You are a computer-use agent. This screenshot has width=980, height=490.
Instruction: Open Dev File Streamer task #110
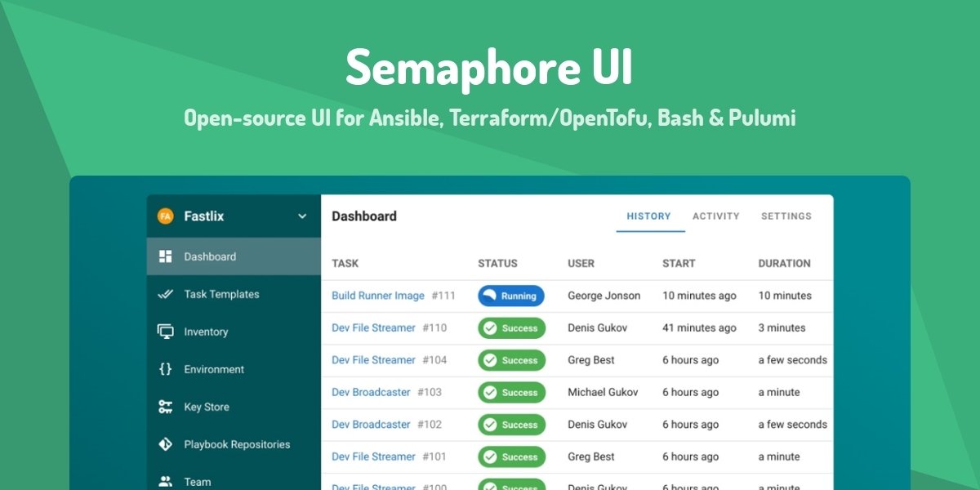click(373, 328)
